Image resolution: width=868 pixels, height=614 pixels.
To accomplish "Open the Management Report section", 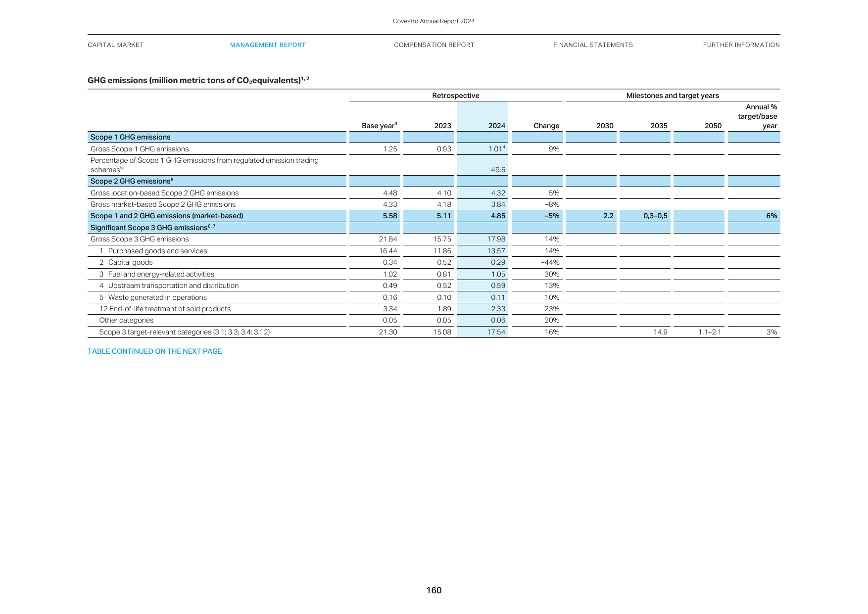I will [268, 45].
